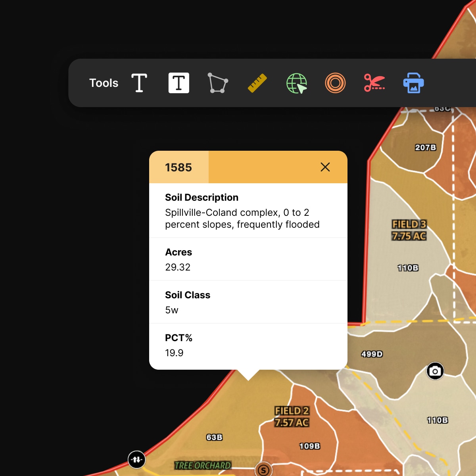The height and width of the screenshot is (476, 476).
Task: Choose the polygon draw tool
Action: pyautogui.click(x=218, y=83)
